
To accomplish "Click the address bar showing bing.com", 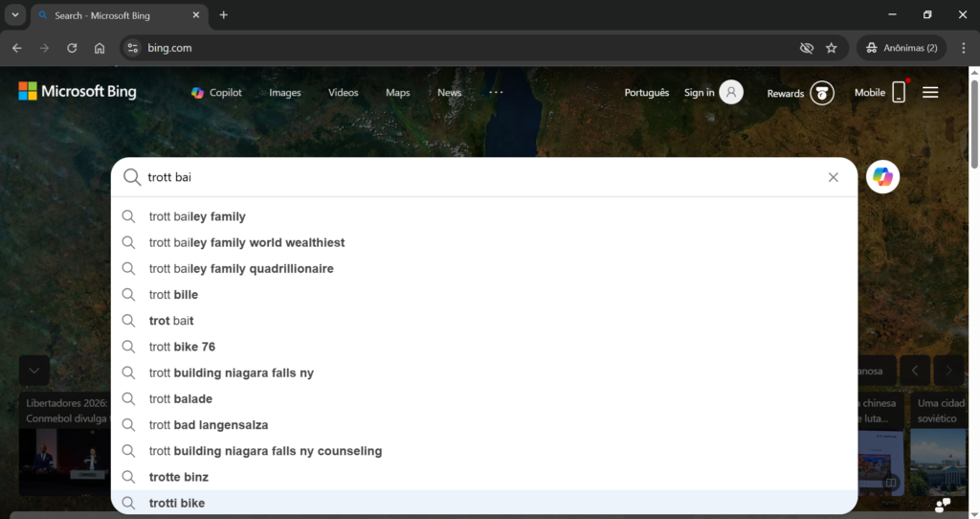I will pyautogui.click(x=462, y=48).
